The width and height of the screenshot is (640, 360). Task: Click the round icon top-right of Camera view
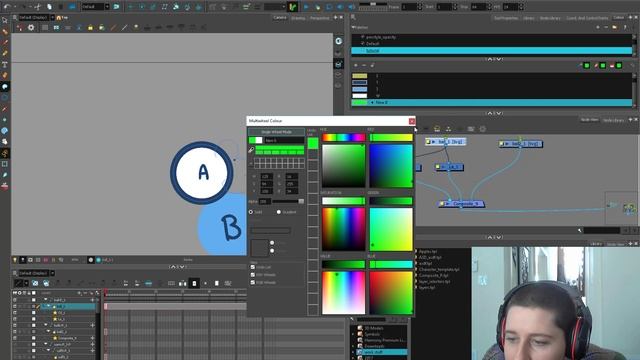pos(338,41)
